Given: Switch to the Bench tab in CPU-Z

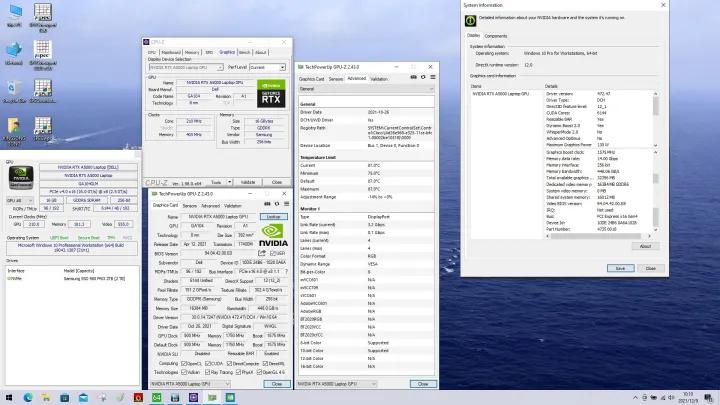Looking at the screenshot, I should click(x=245, y=52).
